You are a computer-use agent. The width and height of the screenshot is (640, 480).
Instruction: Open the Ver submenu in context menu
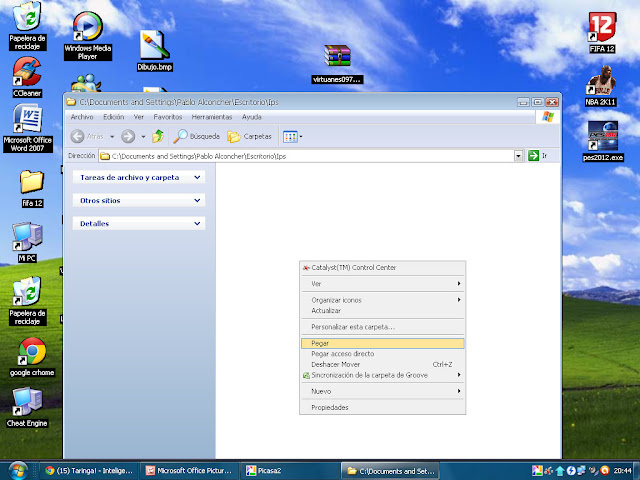pos(382,284)
